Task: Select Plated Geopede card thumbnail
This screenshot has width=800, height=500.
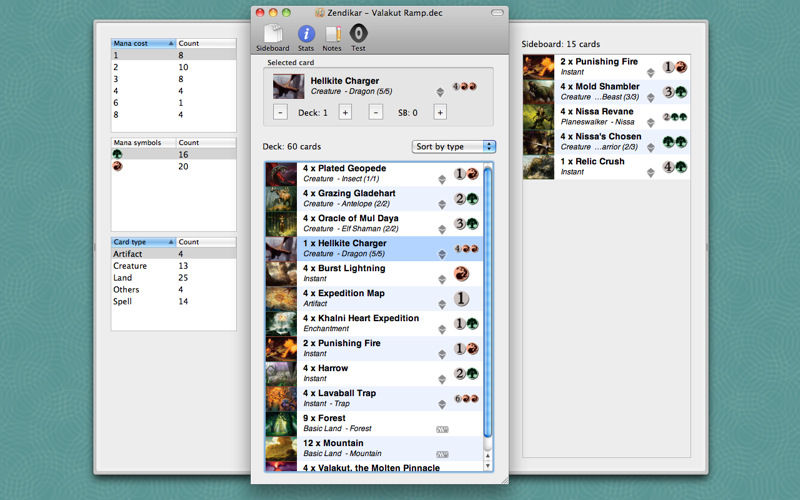Action: pyautogui.click(x=281, y=174)
